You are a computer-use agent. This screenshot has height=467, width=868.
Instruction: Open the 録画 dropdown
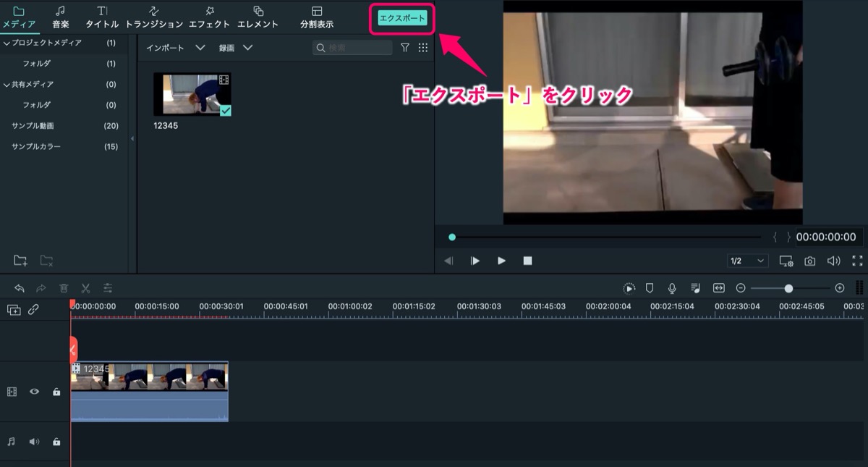236,48
